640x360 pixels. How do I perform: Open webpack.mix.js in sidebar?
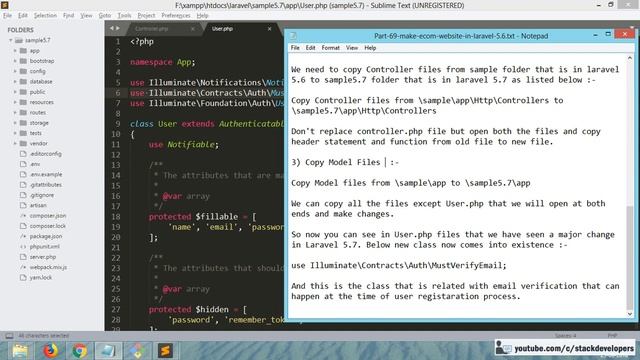coord(48,267)
